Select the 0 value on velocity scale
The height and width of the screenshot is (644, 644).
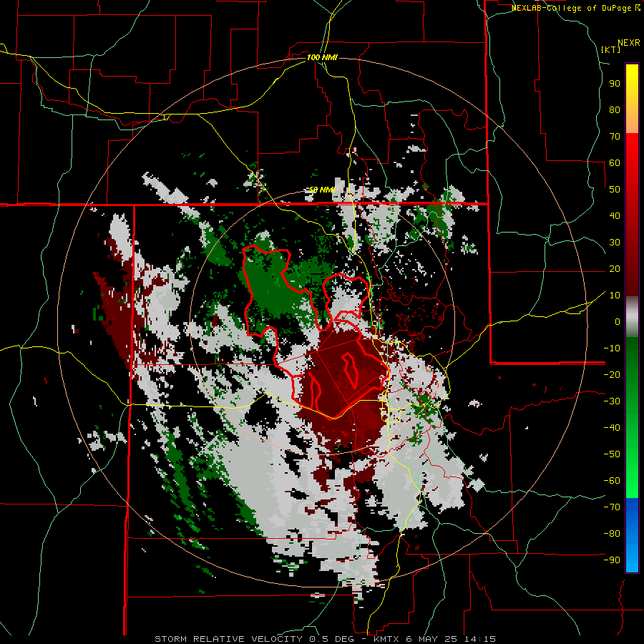point(618,322)
